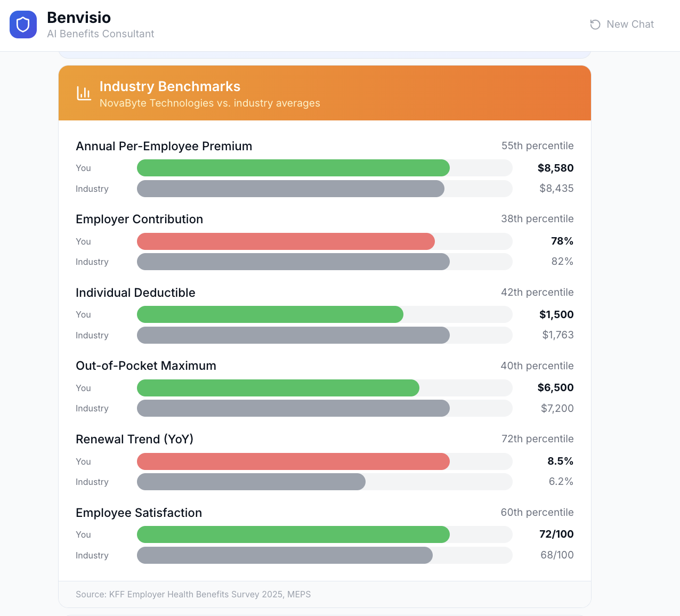Viewport: 680px width, 616px height.
Task: Click the Benvisio shield logo icon
Action: pyautogui.click(x=23, y=24)
